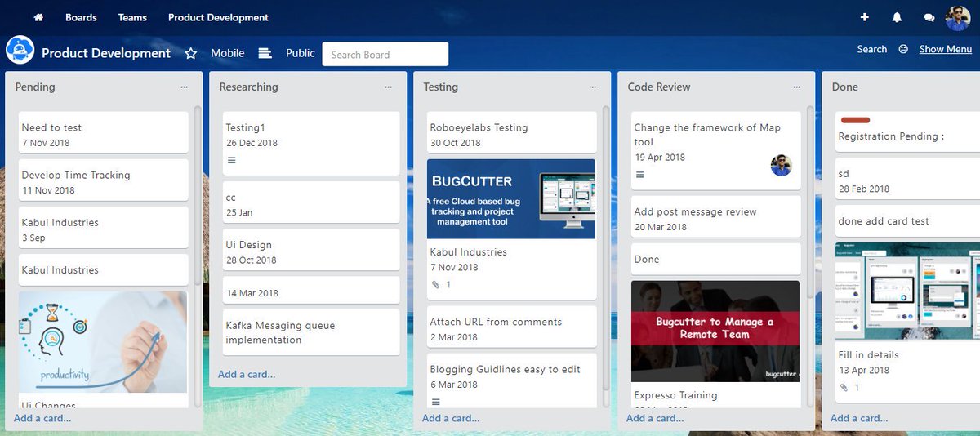The height and width of the screenshot is (436, 980).
Task: Open the notifications bell icon
Action: 897,17
